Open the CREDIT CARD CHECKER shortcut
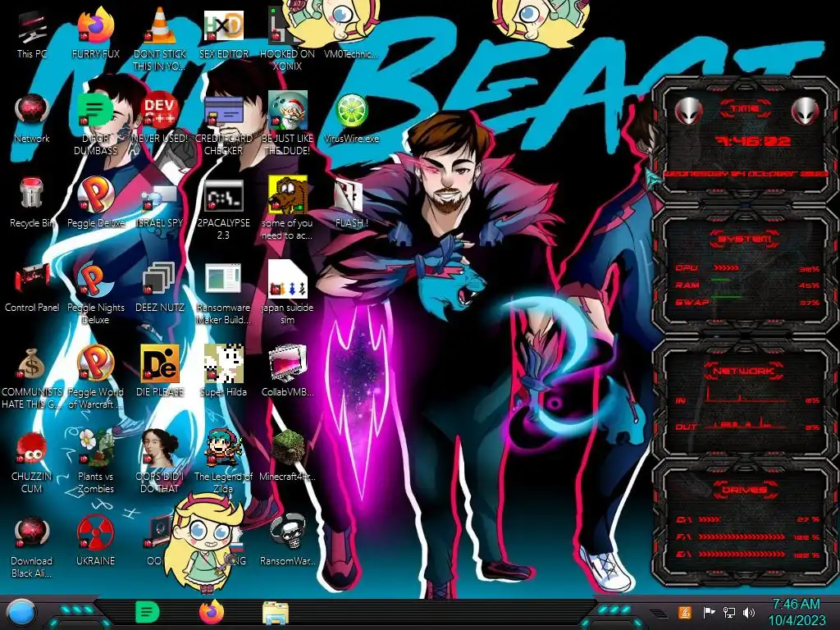 tap(223, 112)
